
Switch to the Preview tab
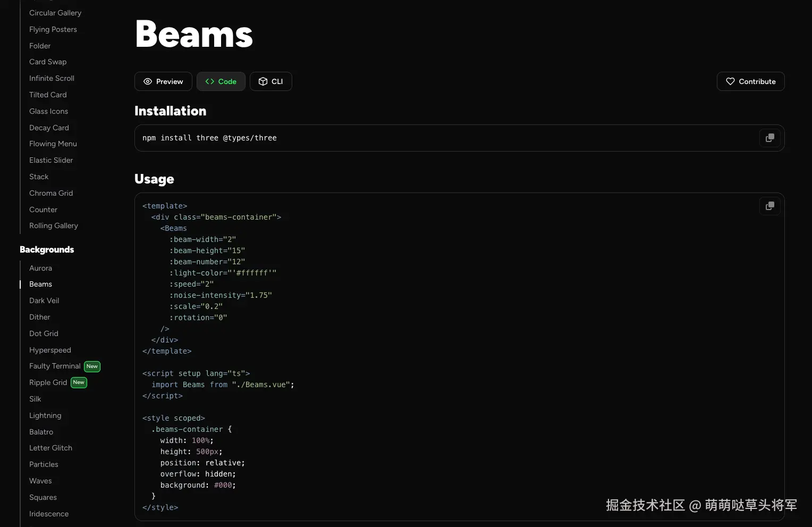point(163,81)
